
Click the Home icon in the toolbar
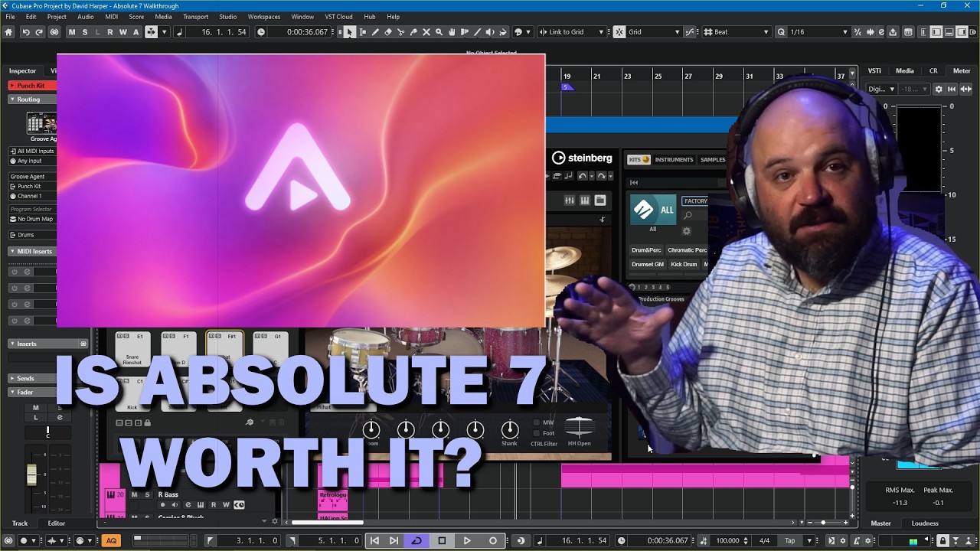pyautogui.click(x=8, y=32)
